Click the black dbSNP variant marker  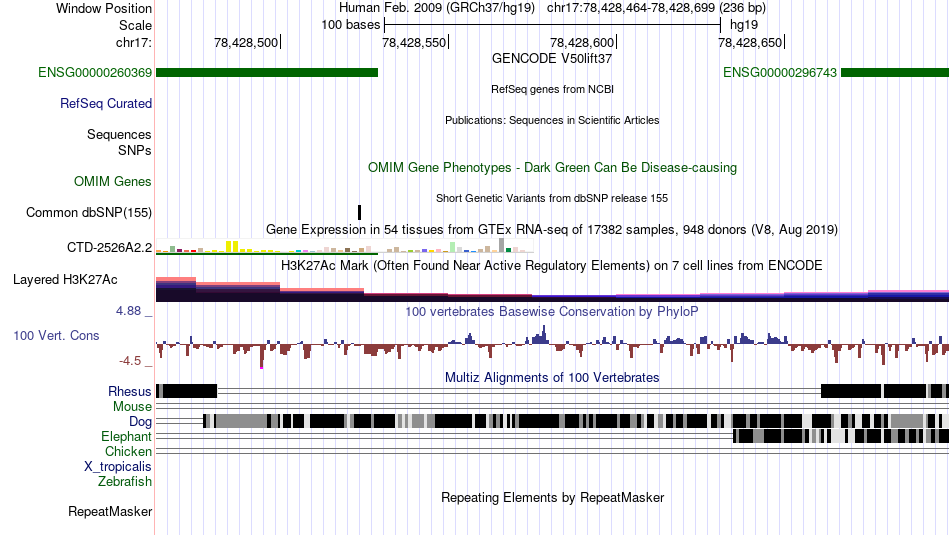pos(359,212)
